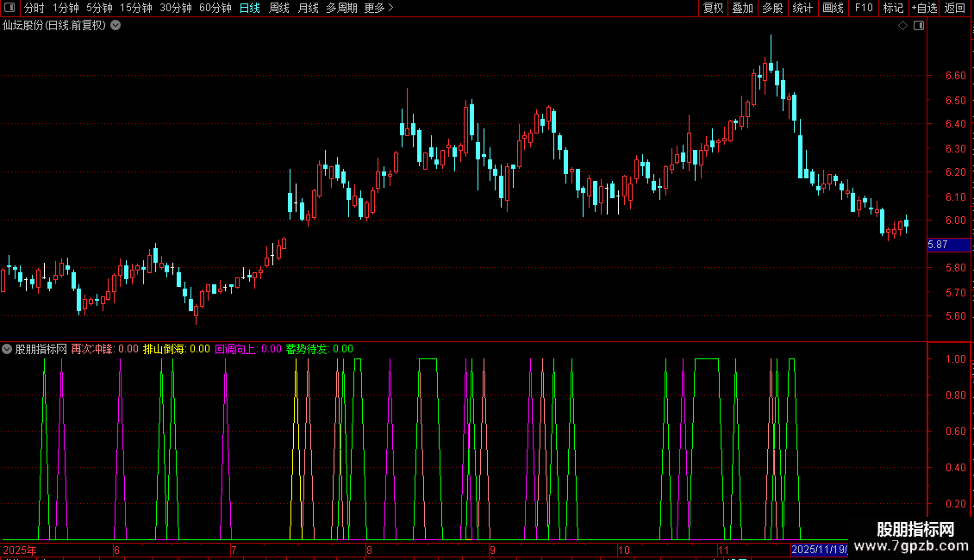This screenshot has width=974, height=560.
Task: Open 多股 multi-stock view
Action: click(772, 8)
